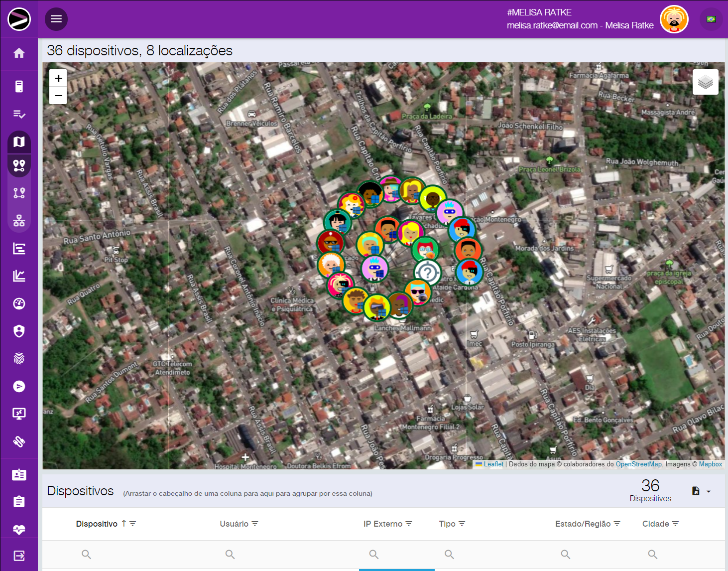Zoom out on the map
The height and width of the screenshot is (571, 728).
[x=58, y=95]
